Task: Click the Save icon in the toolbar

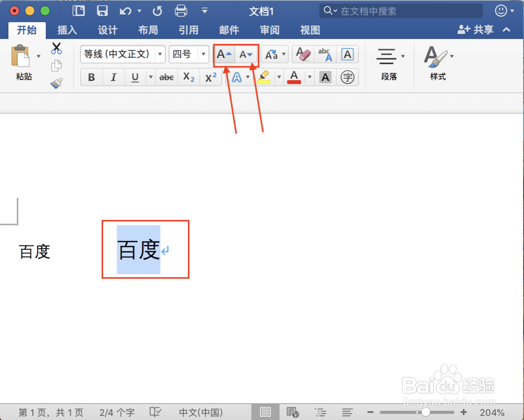Action: pyautogui.click(x=102, y=10)
